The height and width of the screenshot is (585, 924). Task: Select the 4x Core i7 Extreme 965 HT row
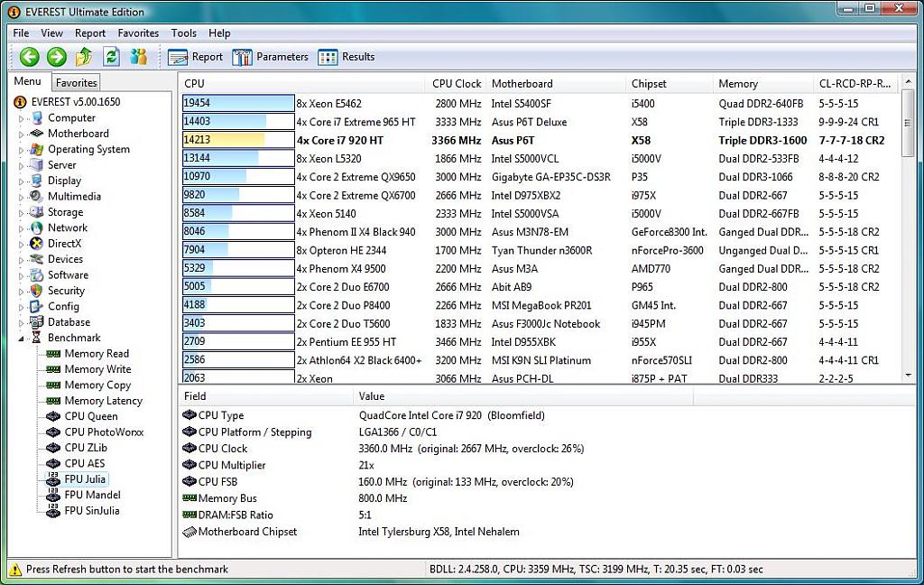coord(540,122)
